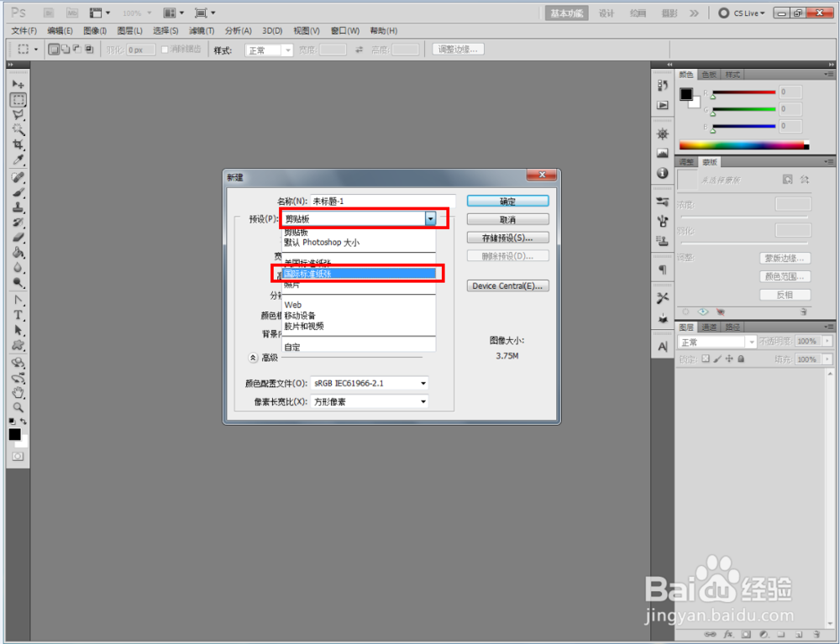Open the color profile dropdown
The width and height of the screenshot is (840, 644).
click(x=369, y=384)
